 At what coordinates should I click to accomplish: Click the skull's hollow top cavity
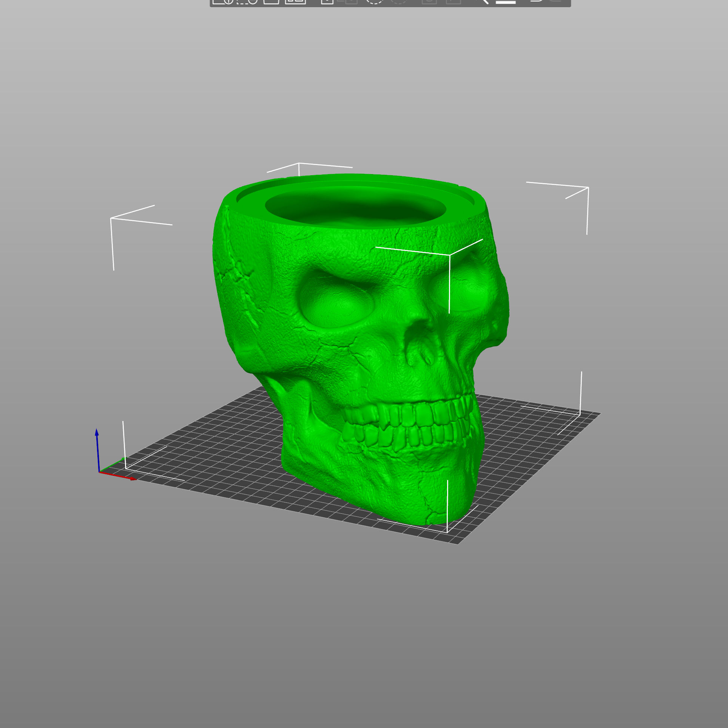pyautogui.click(x=355, y=210)
